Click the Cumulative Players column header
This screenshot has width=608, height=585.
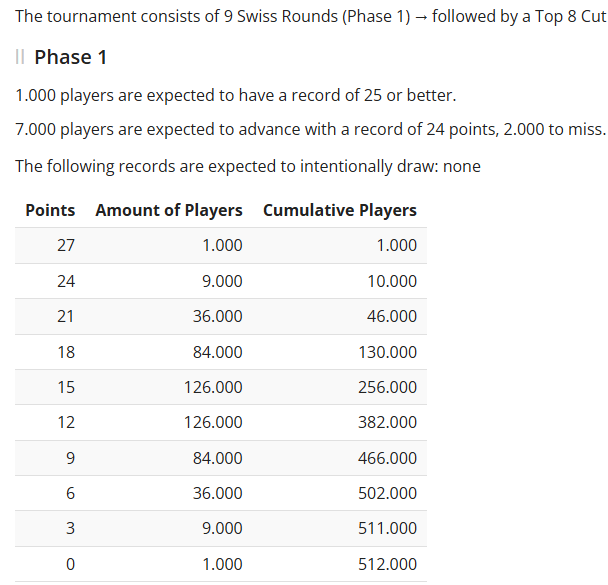pos(339,210)
